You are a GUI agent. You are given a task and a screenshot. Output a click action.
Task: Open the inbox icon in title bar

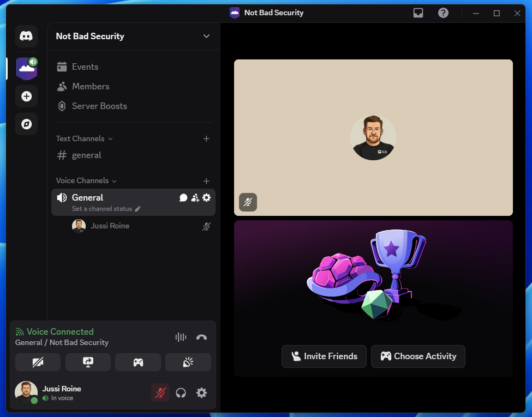tap(418, 13)
